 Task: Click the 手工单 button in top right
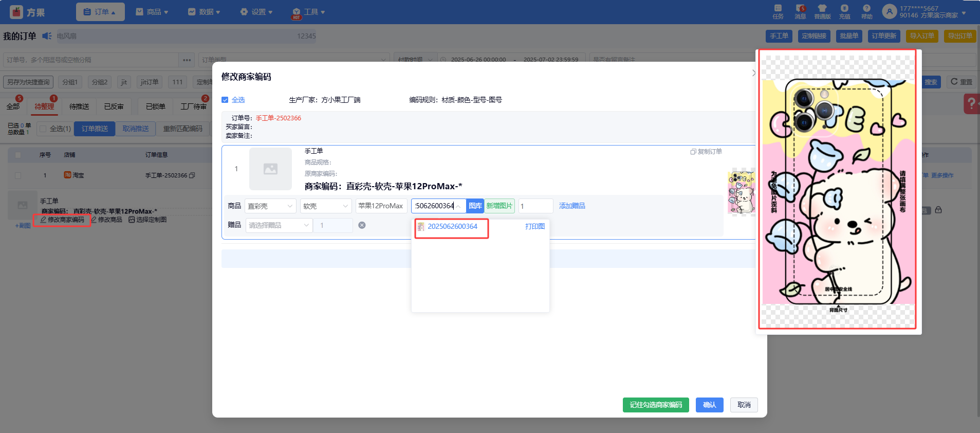779,36
